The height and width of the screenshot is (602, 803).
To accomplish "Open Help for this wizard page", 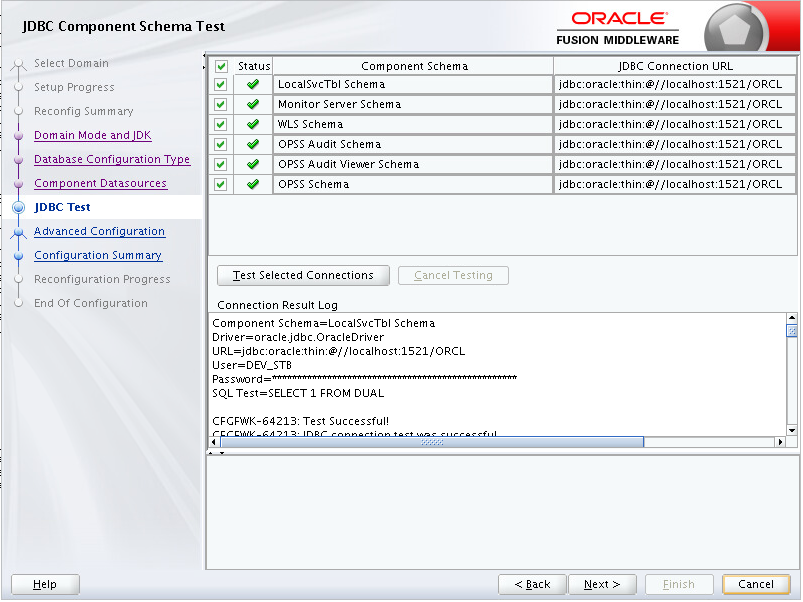I will tap(45, 584).
